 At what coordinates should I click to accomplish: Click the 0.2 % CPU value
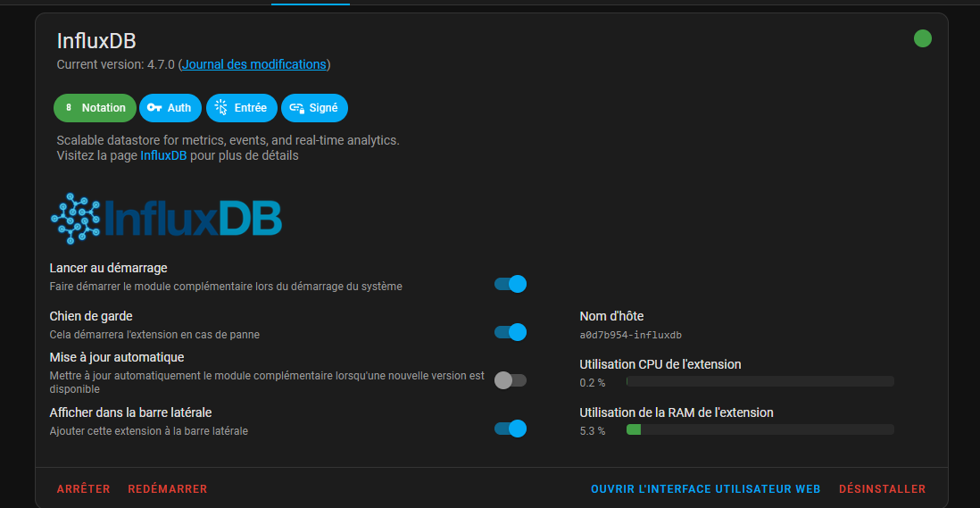(593, 383)
